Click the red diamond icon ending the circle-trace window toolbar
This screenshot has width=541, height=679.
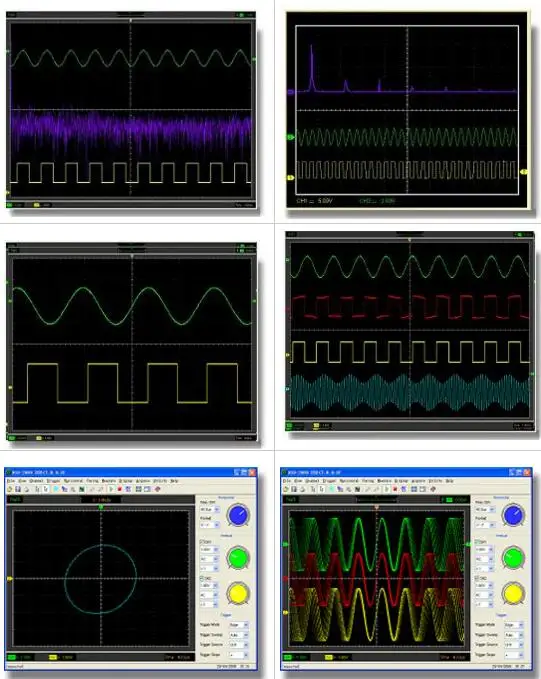pos(158,489)
